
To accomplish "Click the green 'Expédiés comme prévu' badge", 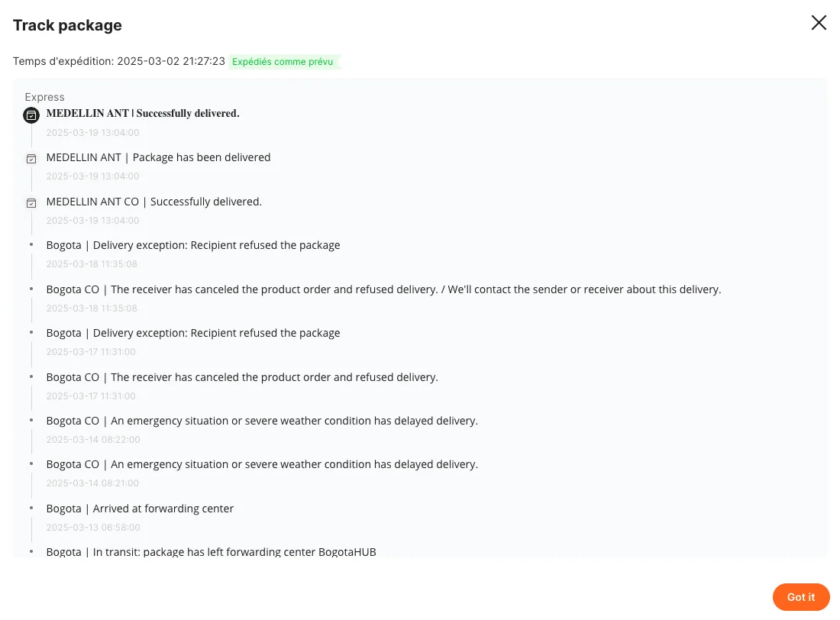I will point(283,62).
